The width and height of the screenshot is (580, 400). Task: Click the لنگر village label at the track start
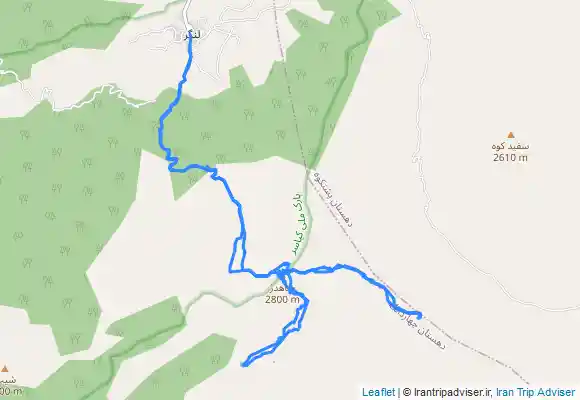pyautogui.click(x=193, y=36)
